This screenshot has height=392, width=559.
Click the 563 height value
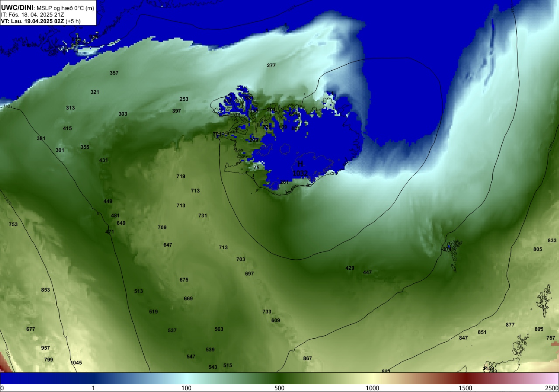(219, 329)
